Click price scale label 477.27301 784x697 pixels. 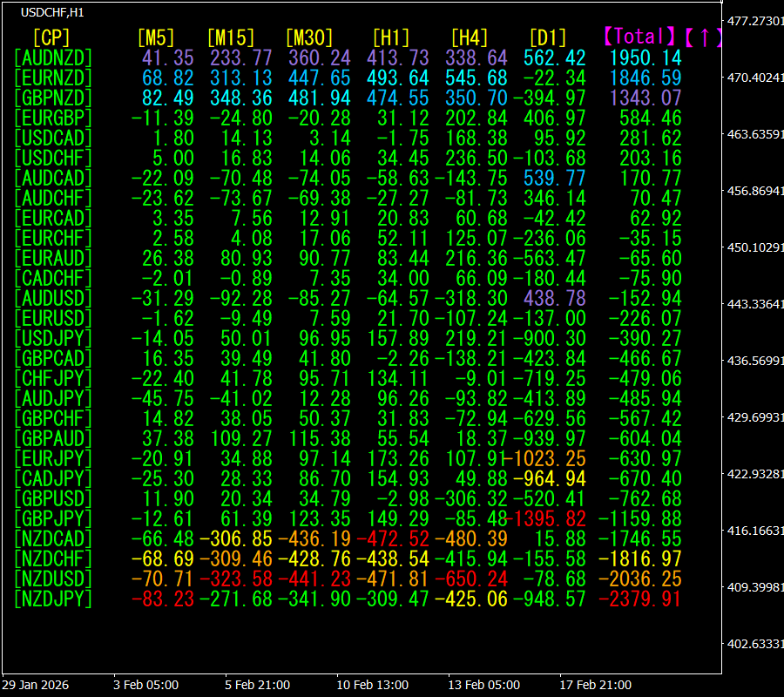755,21
